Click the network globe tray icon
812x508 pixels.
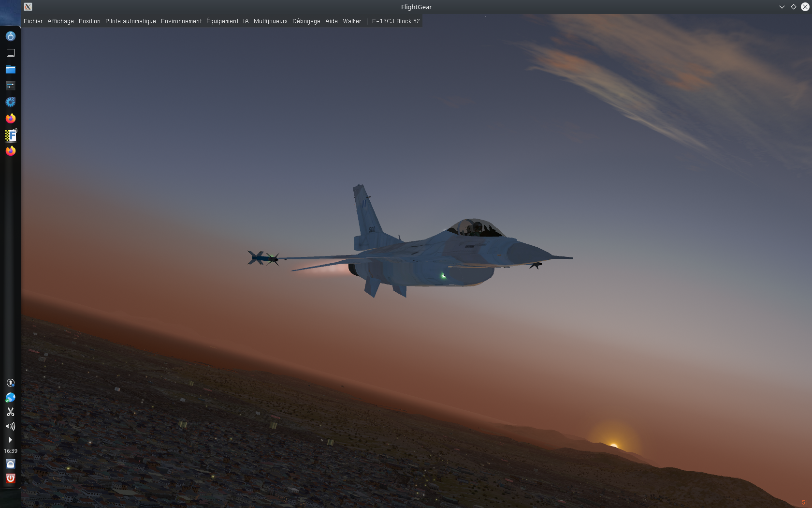11,397
